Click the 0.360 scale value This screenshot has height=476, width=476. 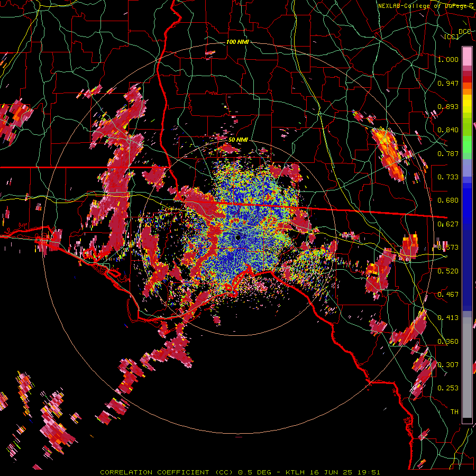[x=448, y=342]
